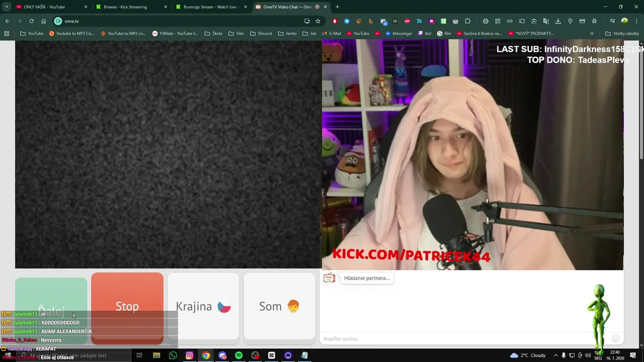This screenshot has height=362, width=644.
Task: Open the tbič Twitch bookmark
Action: click(425, 34)
